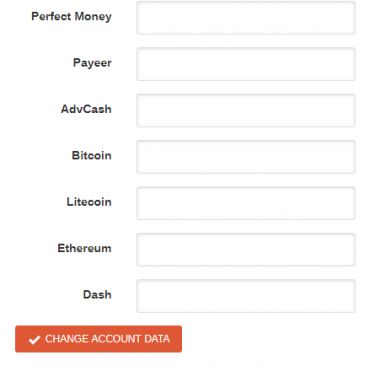
Task: Focus the field next to Bitcoin label
Action: [x=246, y=157]
